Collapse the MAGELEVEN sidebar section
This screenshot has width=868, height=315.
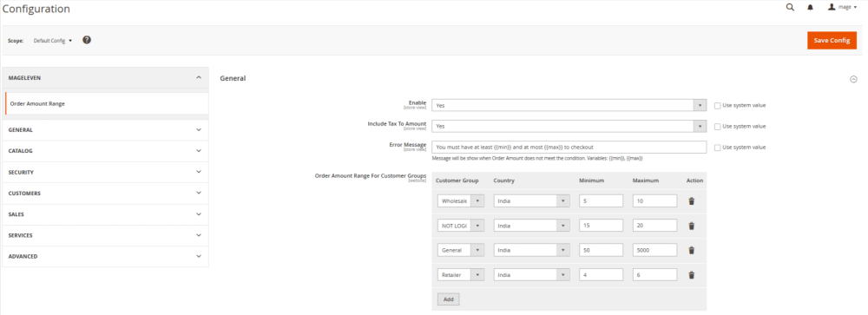click(105, 78)
